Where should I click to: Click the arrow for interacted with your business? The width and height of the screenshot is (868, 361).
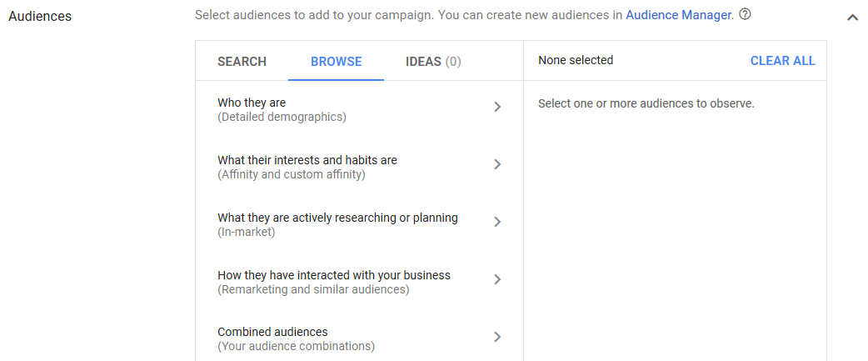pos(497,279)
